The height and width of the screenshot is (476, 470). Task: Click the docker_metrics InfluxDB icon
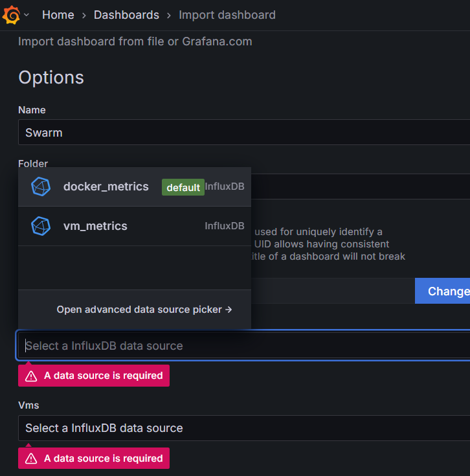click(41, 187)
